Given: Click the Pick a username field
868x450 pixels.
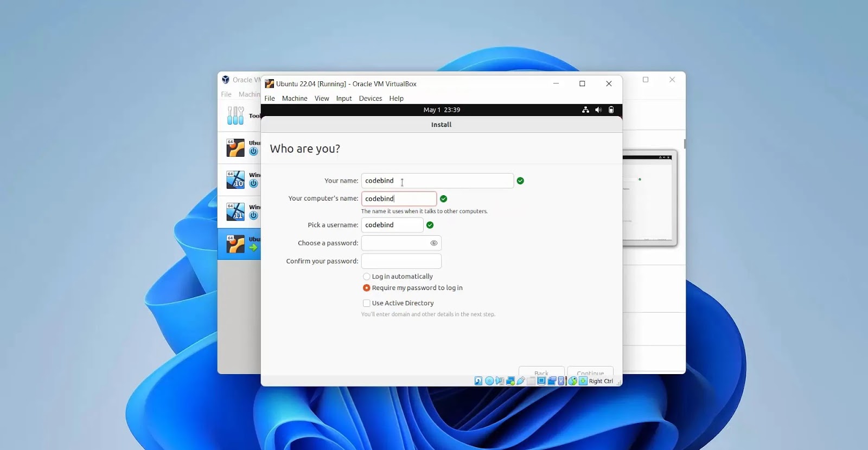Looking at the screenshot, I should (392, 225).
